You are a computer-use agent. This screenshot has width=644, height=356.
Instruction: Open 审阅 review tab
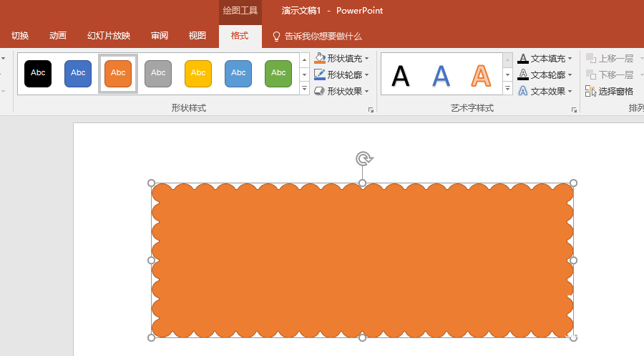[x=160, y=37]
